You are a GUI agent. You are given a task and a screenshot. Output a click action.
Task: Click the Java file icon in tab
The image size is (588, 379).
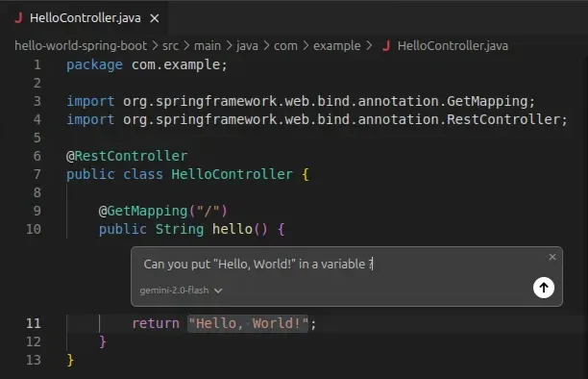tap(18, 17)
